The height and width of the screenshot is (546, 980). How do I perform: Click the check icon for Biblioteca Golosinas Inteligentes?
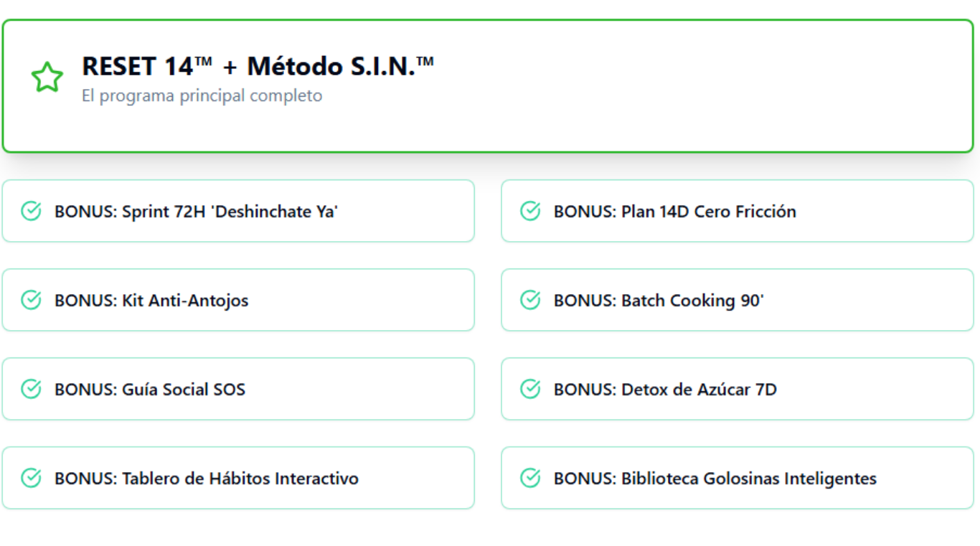point(530,478)
